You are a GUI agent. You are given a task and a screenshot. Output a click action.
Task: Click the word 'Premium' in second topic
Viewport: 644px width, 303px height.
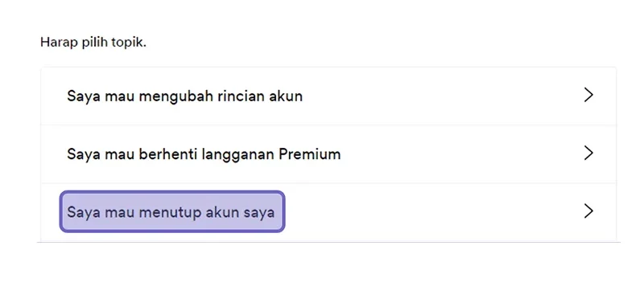[309, 154]
